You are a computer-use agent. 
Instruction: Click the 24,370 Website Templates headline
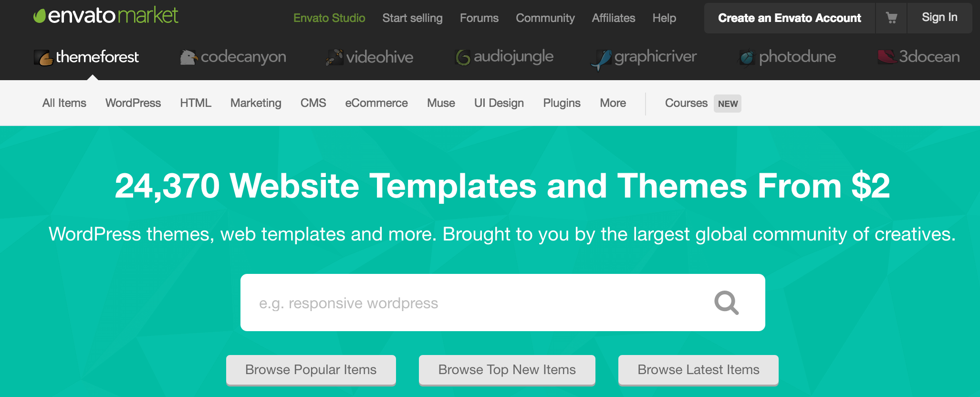point(502,186)
